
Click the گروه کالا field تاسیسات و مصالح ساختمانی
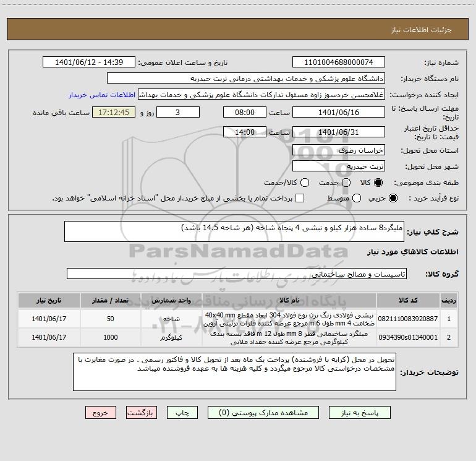pyautogui.click(x=237, y=274)
